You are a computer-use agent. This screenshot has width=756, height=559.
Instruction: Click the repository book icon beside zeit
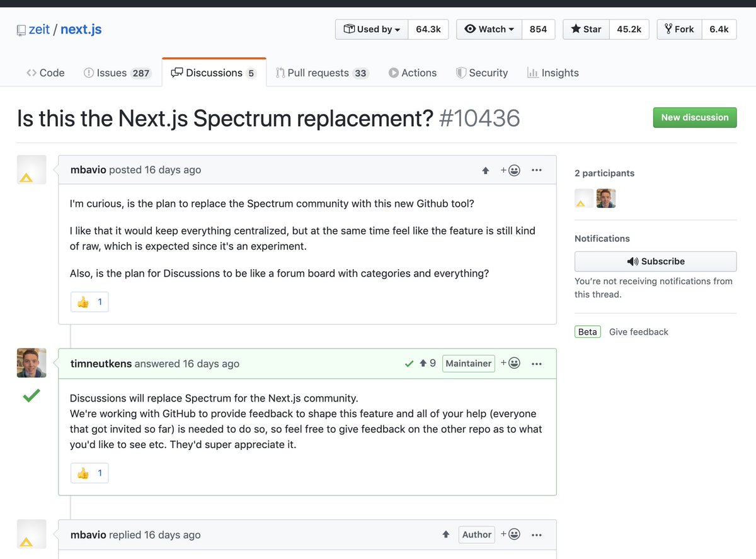coord(21,29)
